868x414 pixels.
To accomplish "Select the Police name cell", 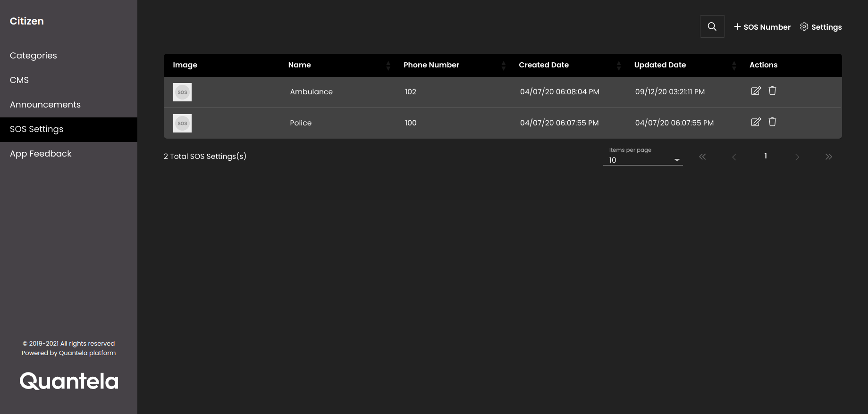I will pos(301,123).
